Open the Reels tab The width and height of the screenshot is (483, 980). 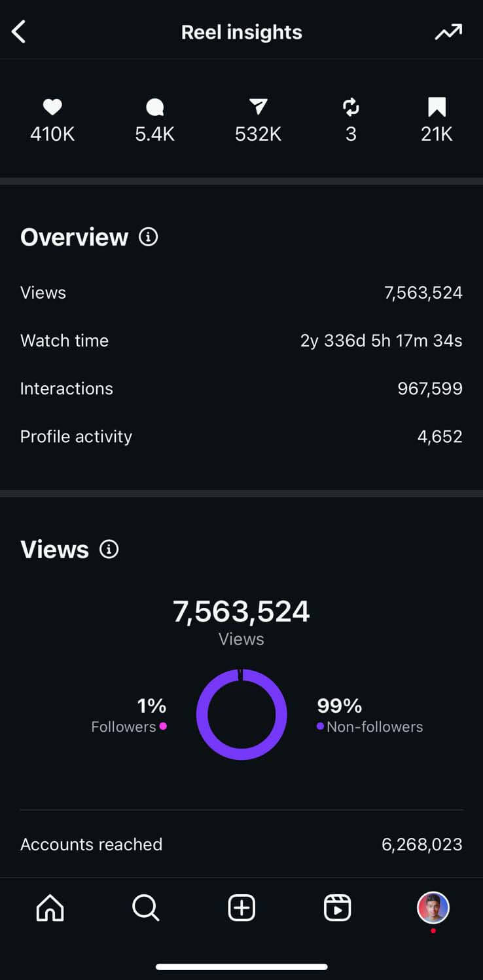pyautogui.click(x=338, y=908)
